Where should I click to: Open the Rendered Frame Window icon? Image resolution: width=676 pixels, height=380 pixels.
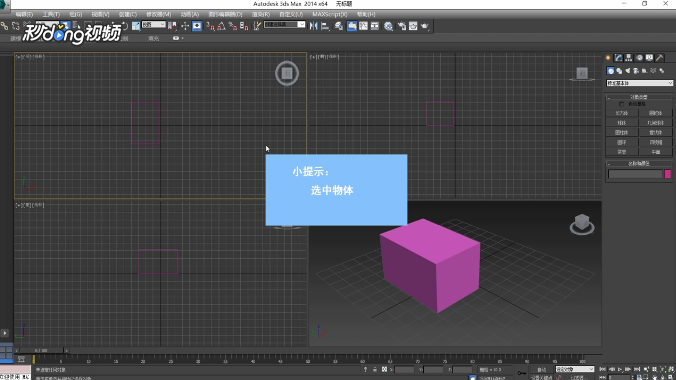tap(413, 26)
